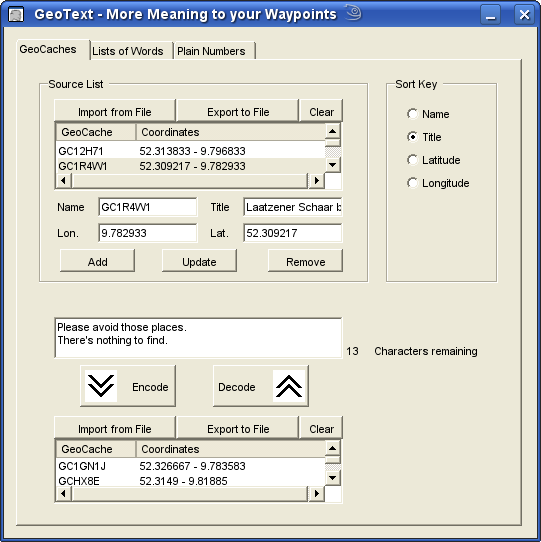Viewport: 541px width, 542px height.
Task: Click the window menu icon in title bar
Action: [x=16, y=15]
